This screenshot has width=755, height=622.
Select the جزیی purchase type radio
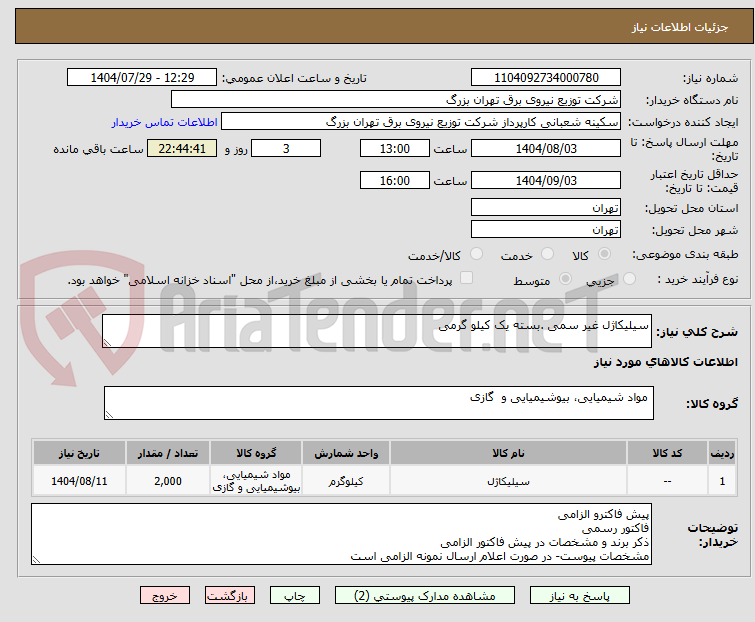click(629, 279)
